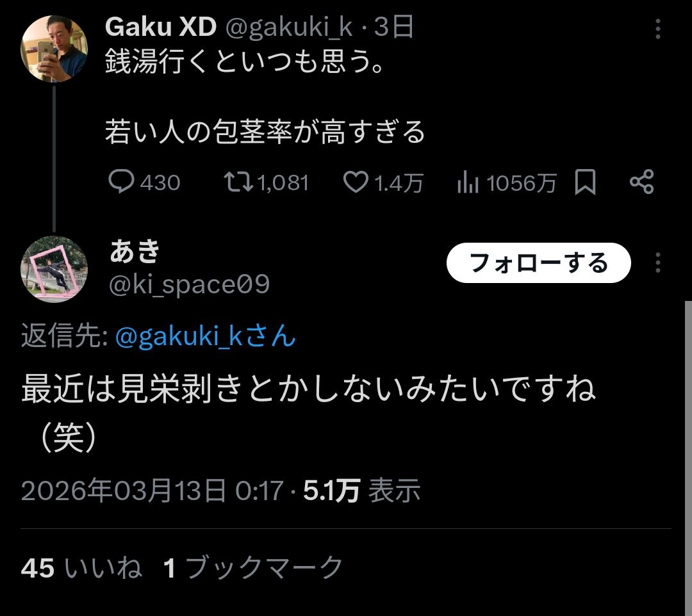The height and width of the screenshot is (616, 692).
Task: Click the 2026年03月13日 0:17 timestamp
Action: (x=152, y=490)
